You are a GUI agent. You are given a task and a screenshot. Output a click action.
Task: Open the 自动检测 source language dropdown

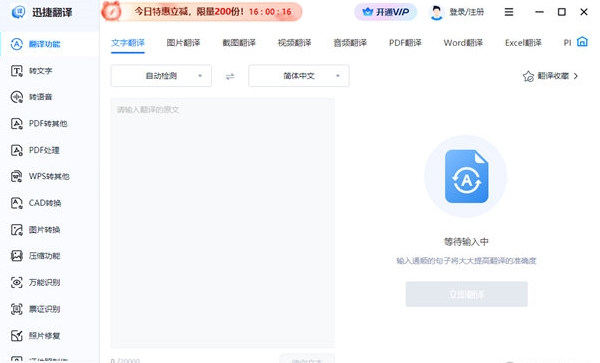point(161,76)
